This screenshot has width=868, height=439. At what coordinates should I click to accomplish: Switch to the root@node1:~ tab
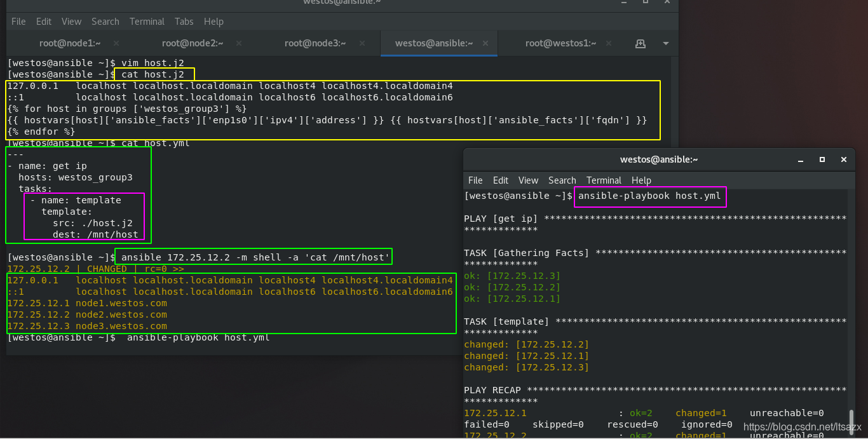tap(70, 43)
